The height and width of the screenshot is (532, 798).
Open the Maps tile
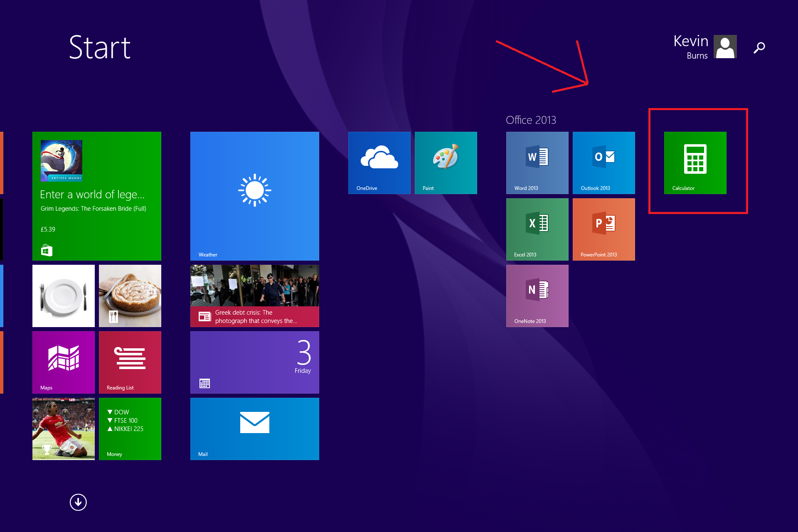[63, 362]
